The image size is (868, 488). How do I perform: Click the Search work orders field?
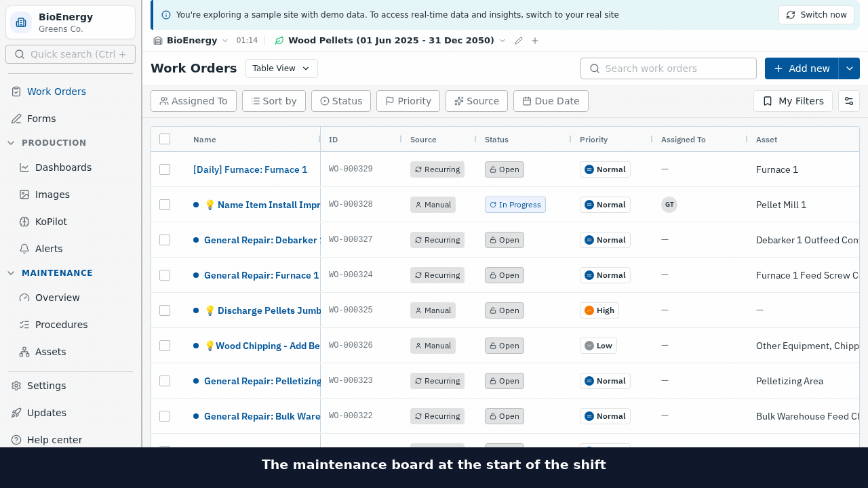(x=669, y=68)
